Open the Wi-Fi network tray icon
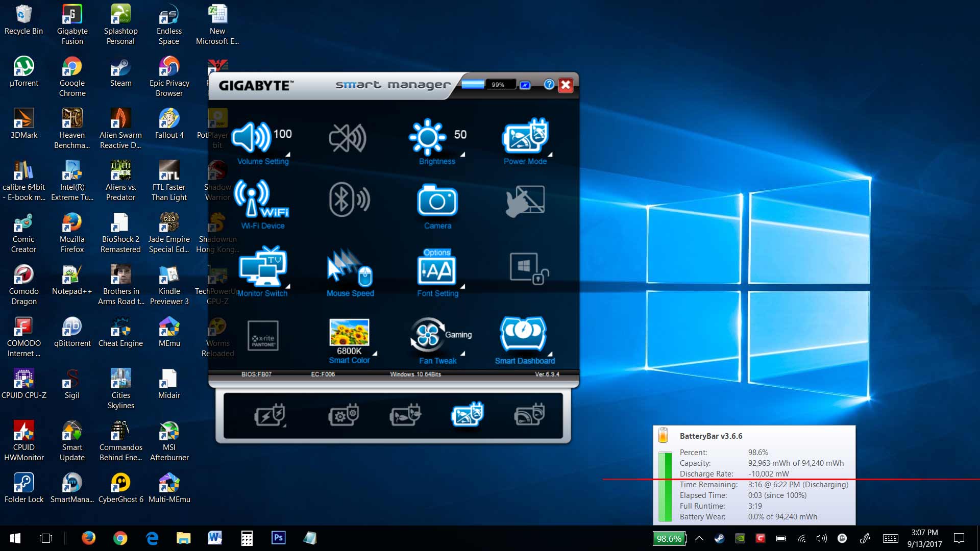980x551 pixels. pyautogui.click(x=801, y=538)
